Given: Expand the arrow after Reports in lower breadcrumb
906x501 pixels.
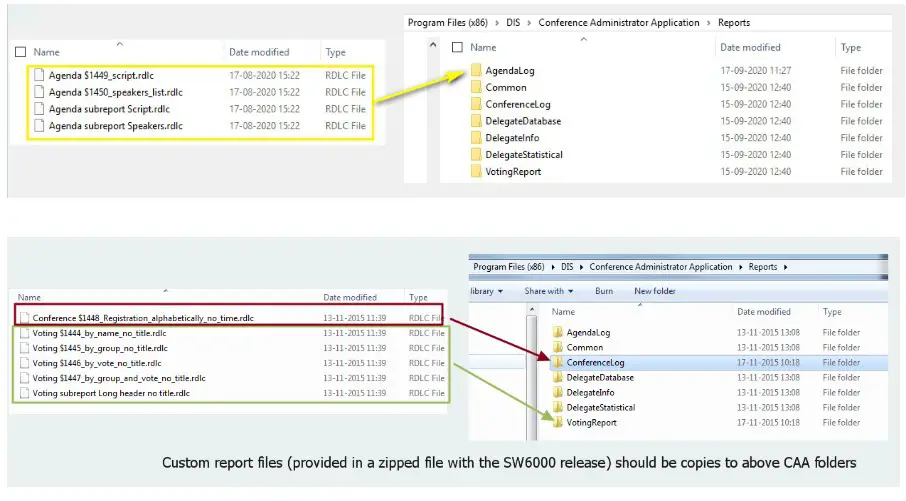Looking at the screenshot, I should [785, 267].
